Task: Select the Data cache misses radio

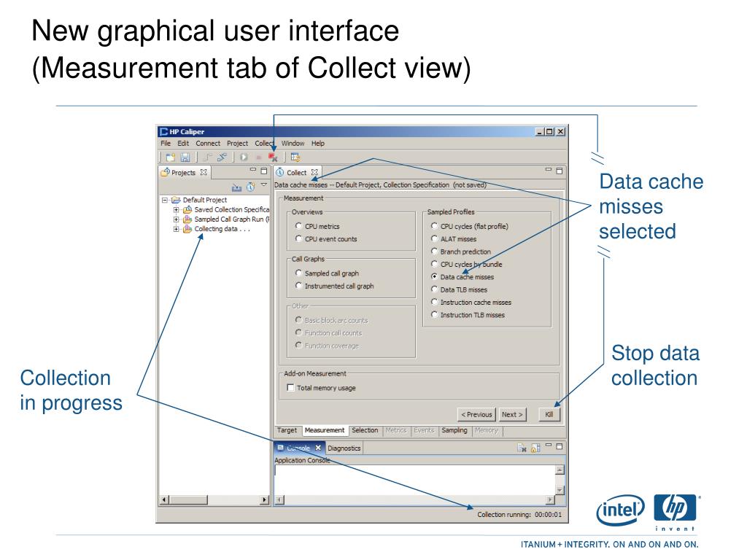Action: pos(435,276)
